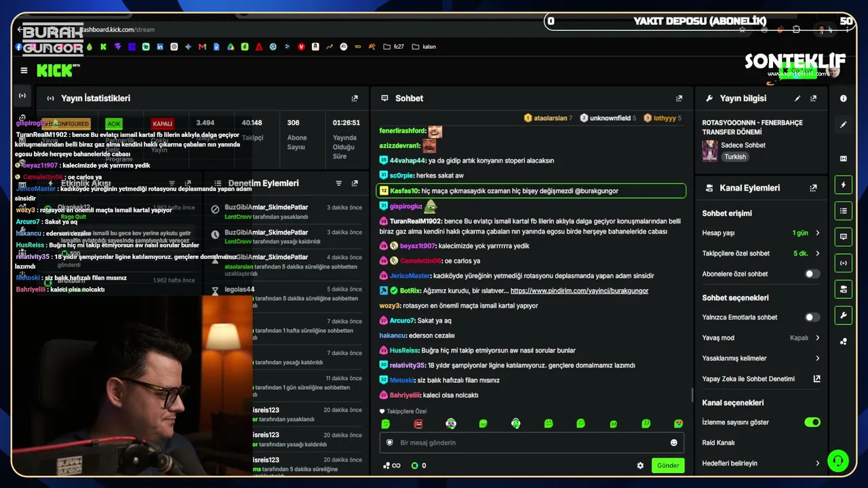
Task: Pop out the Yayın bilgisi panel
Action: (x=813, y=98)
